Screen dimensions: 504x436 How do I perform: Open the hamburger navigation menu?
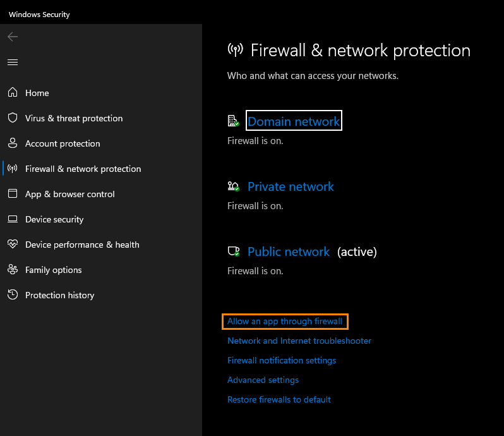(13, 62)
